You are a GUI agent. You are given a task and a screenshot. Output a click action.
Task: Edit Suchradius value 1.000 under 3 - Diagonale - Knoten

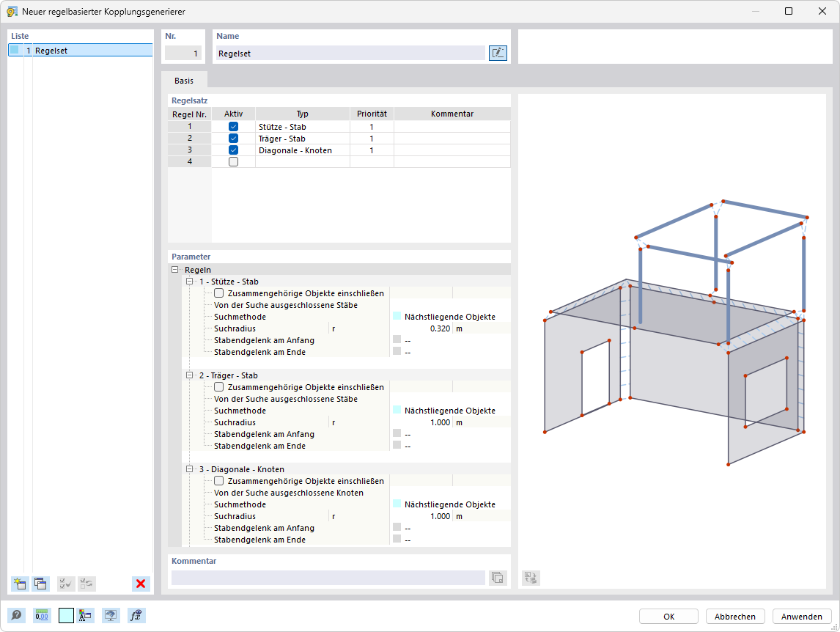tap(421, 516)
